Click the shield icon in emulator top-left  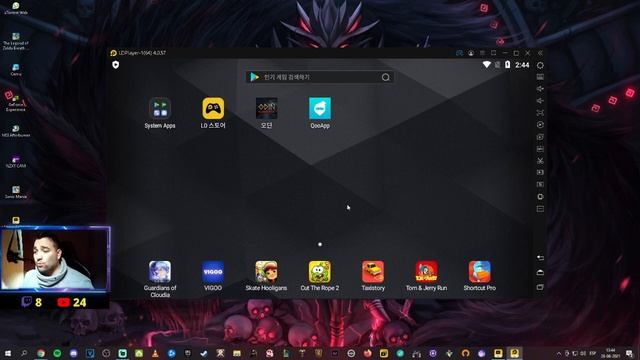tap(116, 65)
